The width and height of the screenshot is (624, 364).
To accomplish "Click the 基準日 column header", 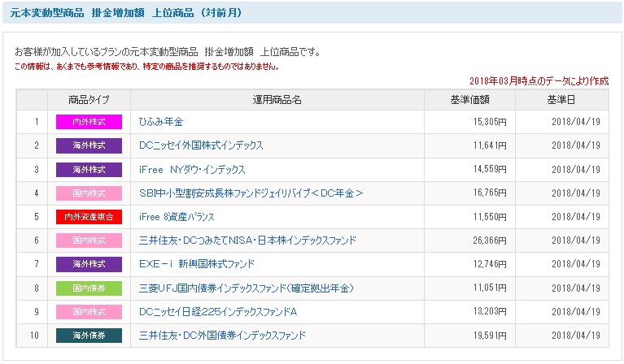I will click(x=561, y=100).
